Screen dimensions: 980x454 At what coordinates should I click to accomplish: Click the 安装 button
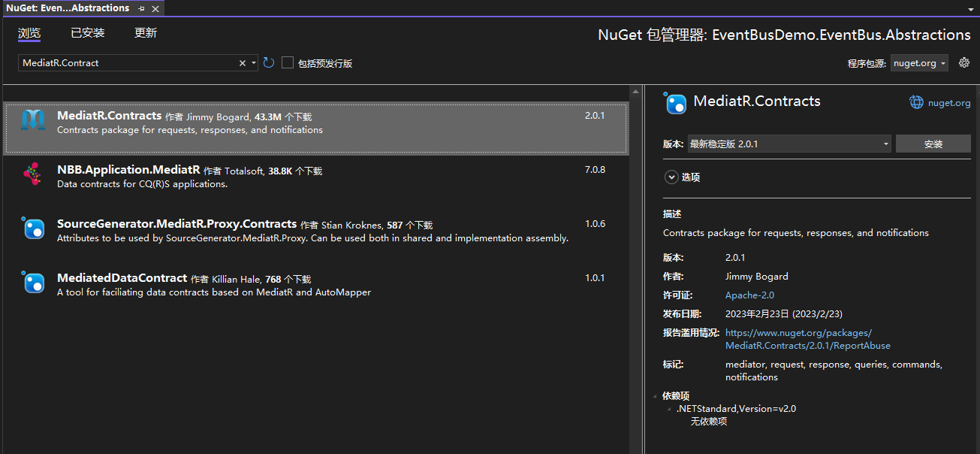[x=933, y=144]
